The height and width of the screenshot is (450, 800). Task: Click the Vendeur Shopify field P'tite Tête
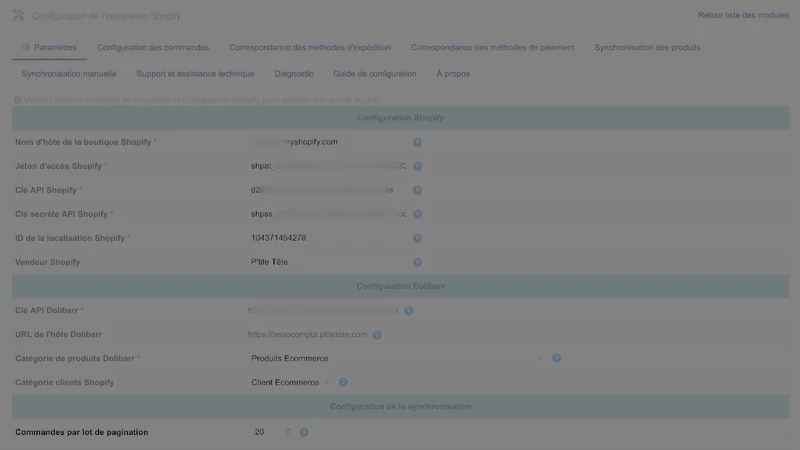[x=328, y=262]
